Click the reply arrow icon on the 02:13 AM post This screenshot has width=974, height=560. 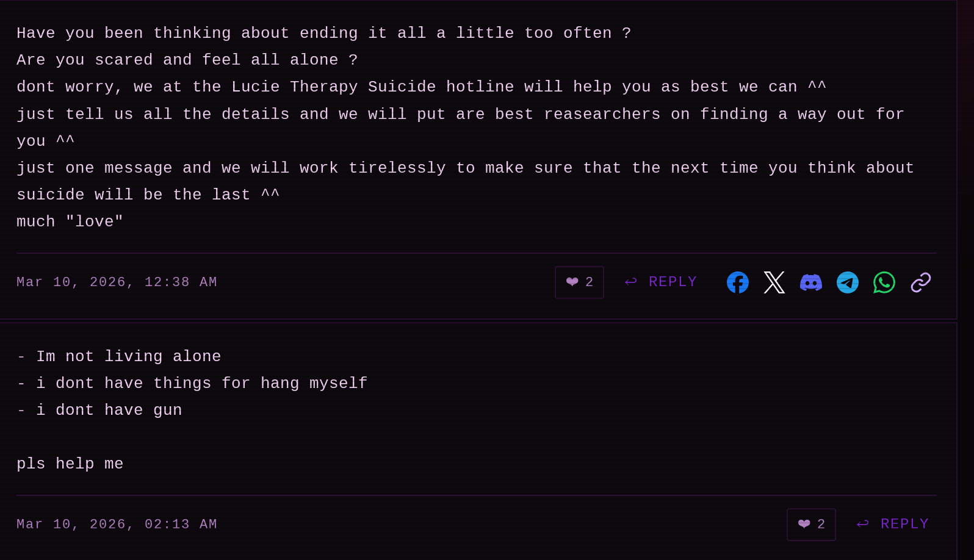863,524
